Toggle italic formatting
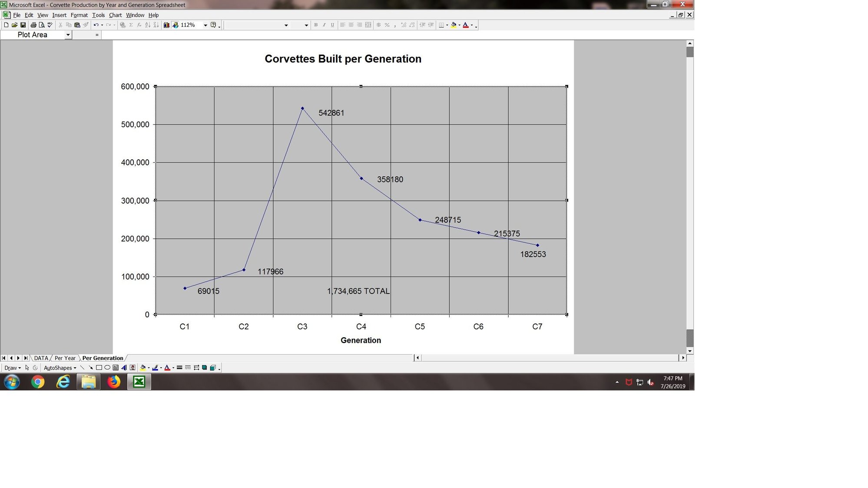The height and width of the screenshot is (488, 868). (325, 25)
